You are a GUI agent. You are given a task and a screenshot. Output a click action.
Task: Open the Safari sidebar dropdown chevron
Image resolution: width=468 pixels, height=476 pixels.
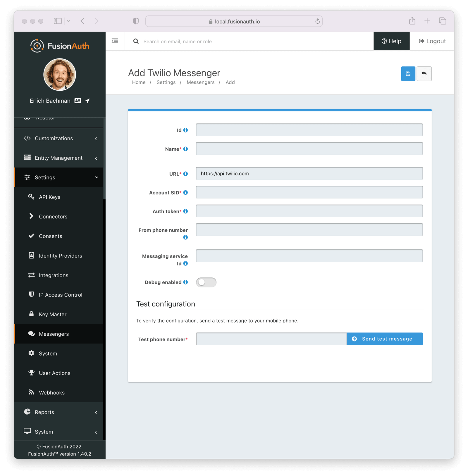[x=68, y=21]
